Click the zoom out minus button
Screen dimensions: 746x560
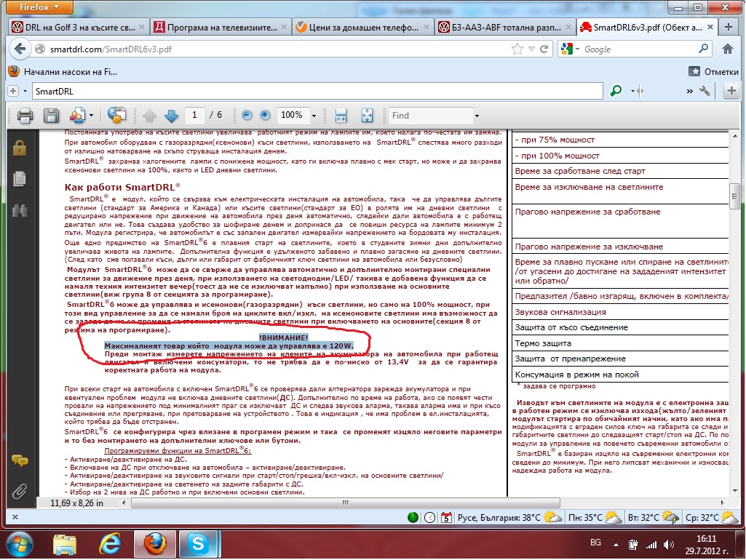point(247,116)
